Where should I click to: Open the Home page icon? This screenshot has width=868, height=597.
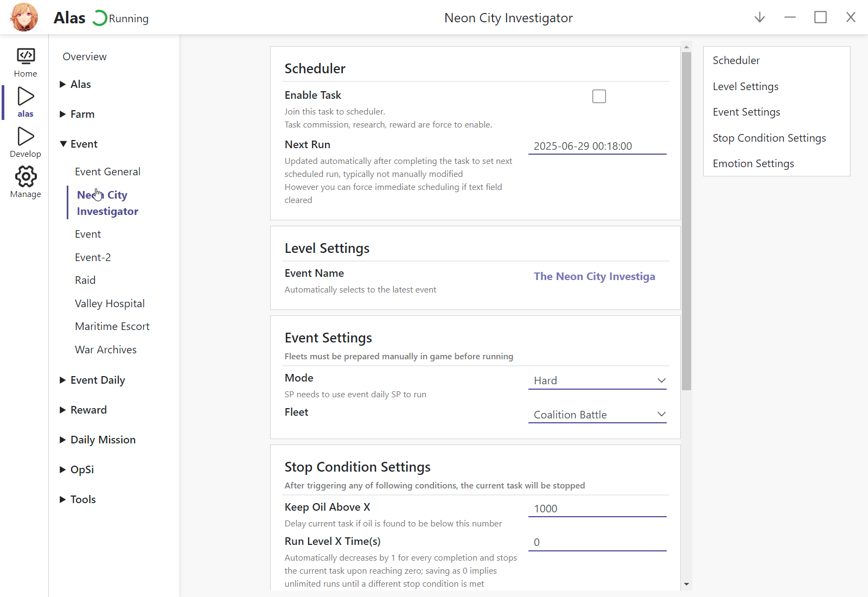pos(25,55)
